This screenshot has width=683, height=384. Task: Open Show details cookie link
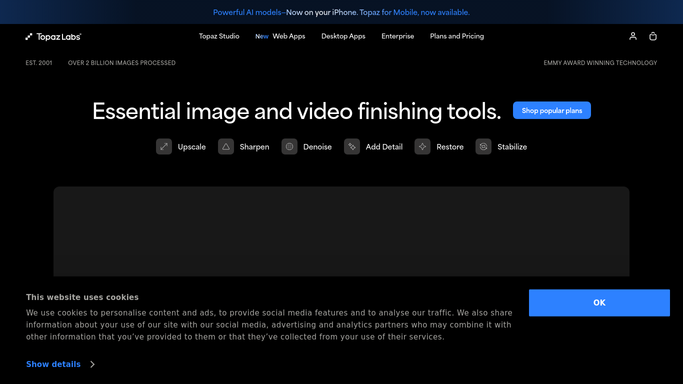tap(53, 364)
